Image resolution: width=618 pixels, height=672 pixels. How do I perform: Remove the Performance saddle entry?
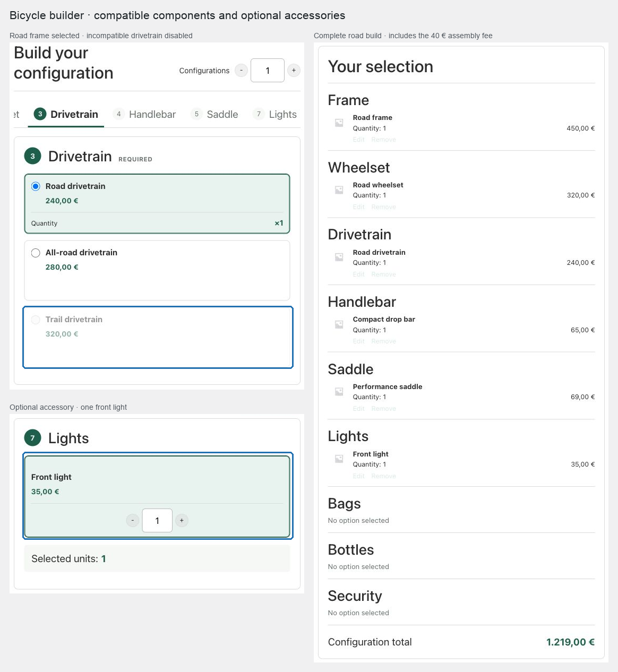click(384, 409)
